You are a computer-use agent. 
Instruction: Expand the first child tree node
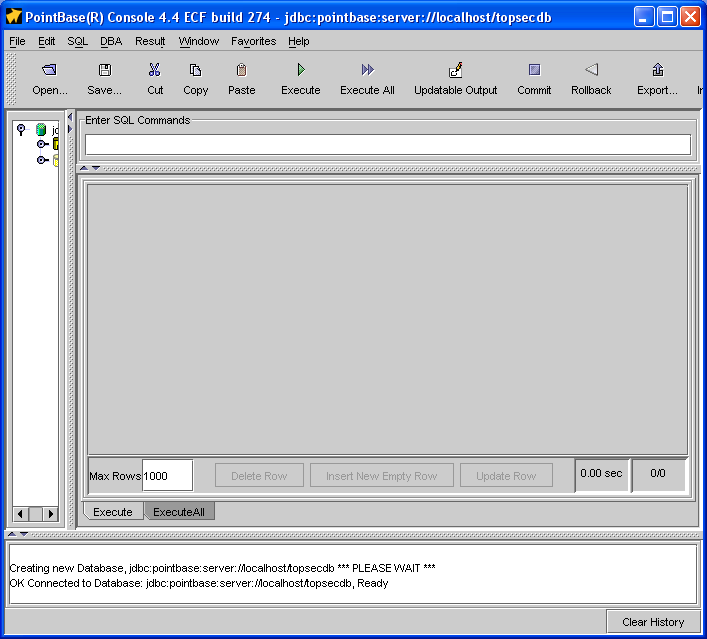coord(42,144)
